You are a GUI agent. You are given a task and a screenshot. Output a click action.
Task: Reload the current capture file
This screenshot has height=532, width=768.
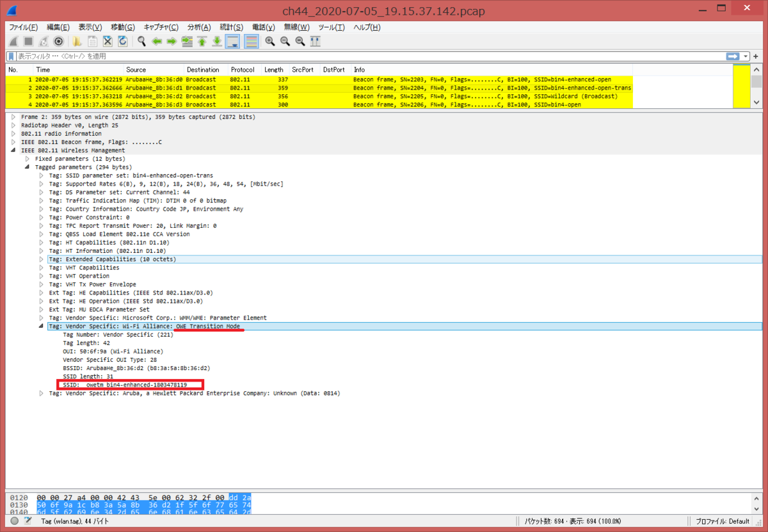coord(123,41)
